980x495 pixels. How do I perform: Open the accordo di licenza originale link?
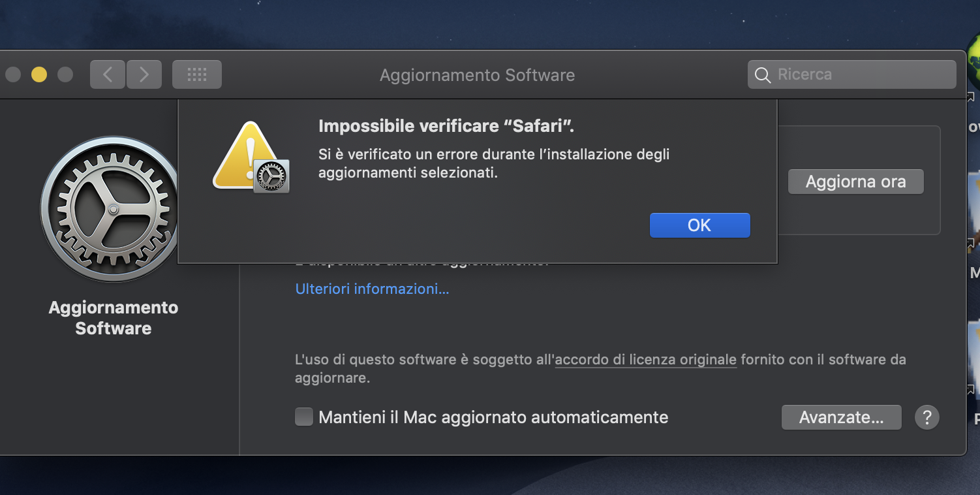(645, 360)
